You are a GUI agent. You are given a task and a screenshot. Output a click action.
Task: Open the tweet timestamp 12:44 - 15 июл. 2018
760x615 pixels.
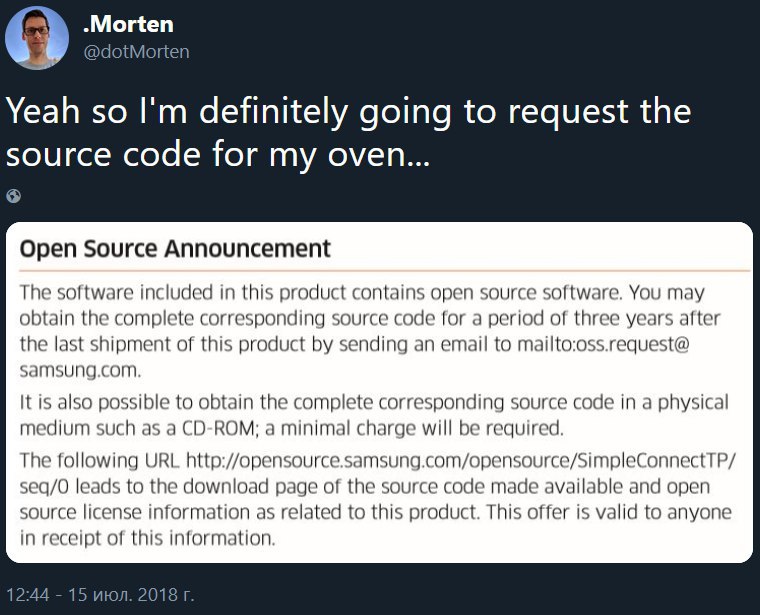100,594
